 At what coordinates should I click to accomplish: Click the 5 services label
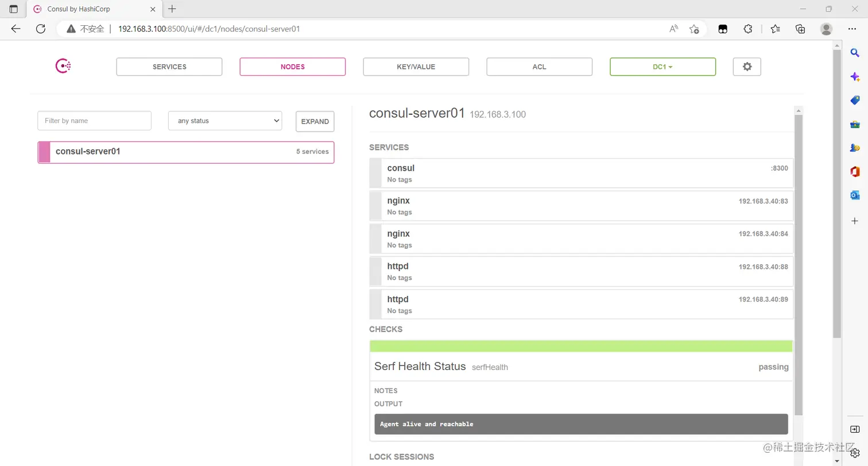312,152
